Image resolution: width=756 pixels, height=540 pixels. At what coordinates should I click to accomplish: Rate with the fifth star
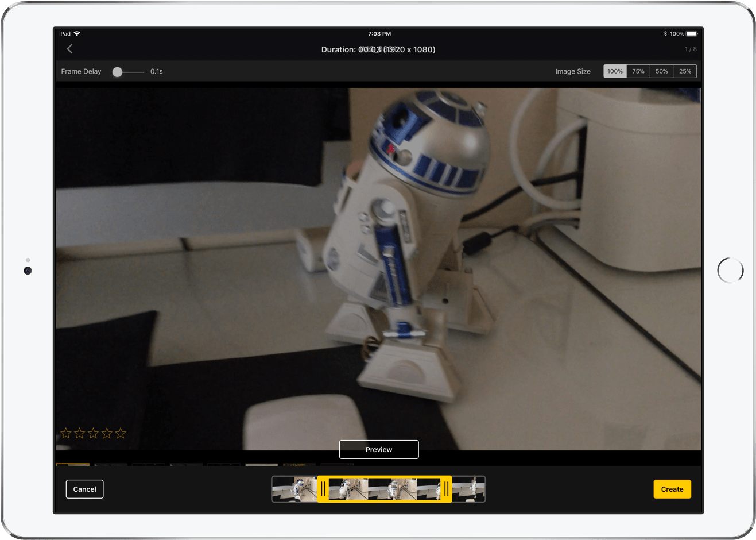point(121,433)
